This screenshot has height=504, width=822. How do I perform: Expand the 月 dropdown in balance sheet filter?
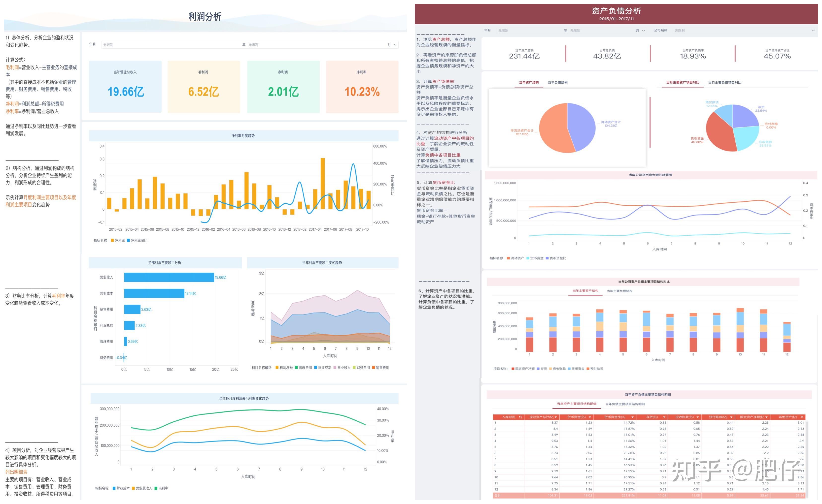point(644,31)
